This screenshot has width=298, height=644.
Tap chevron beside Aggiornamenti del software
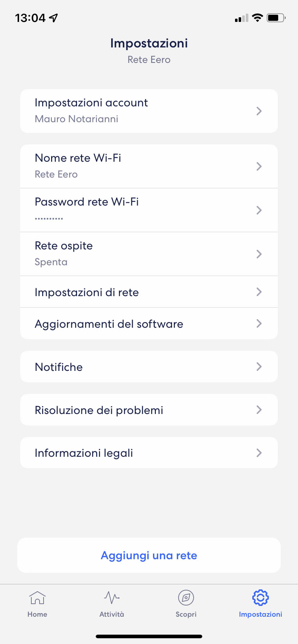click(x=259, y=323)
